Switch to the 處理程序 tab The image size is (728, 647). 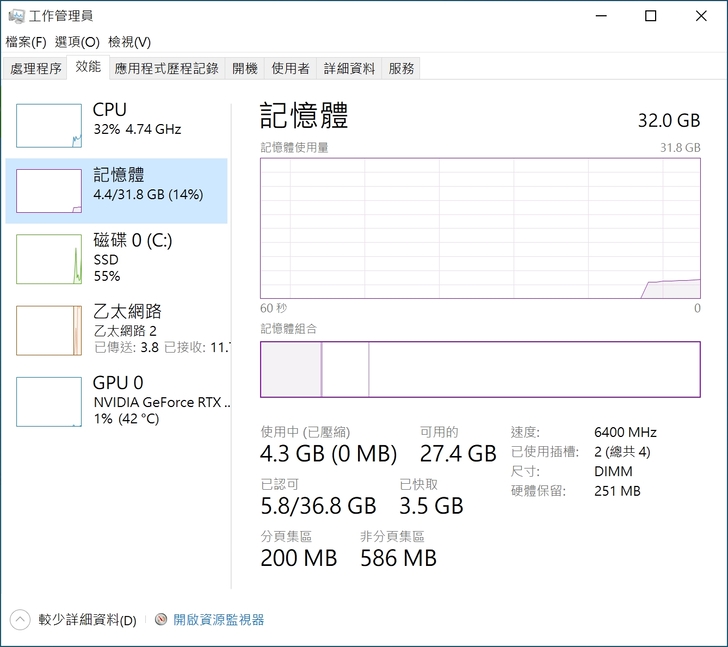point(36,69)
